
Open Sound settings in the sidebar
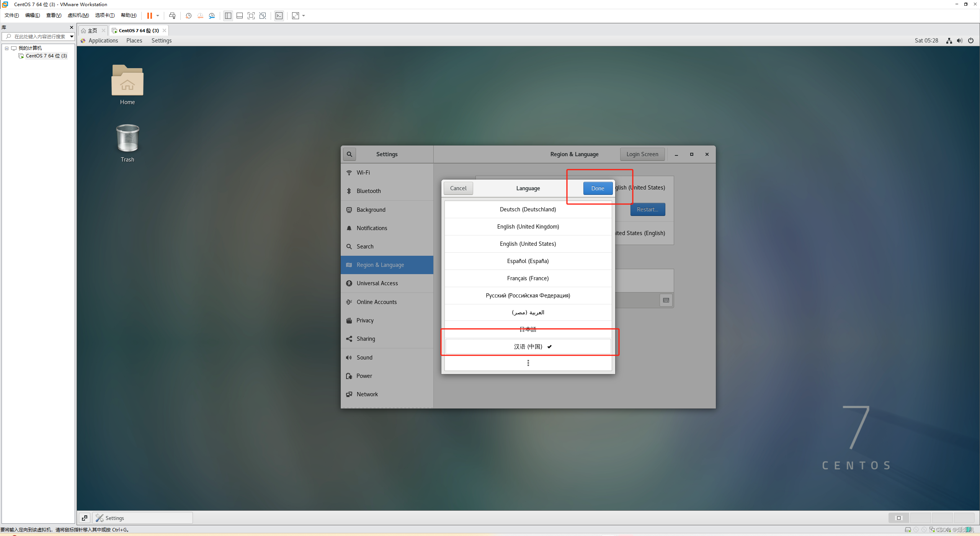click(x=387, y=358)
